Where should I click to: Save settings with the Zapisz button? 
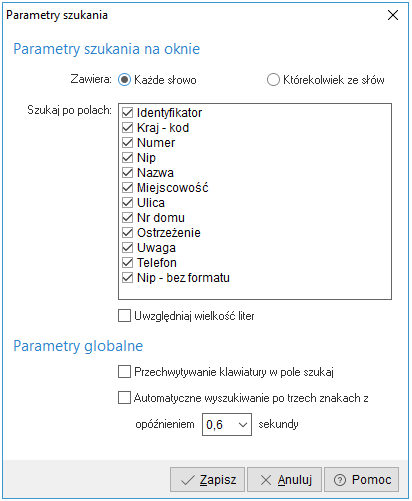(207, 480)
